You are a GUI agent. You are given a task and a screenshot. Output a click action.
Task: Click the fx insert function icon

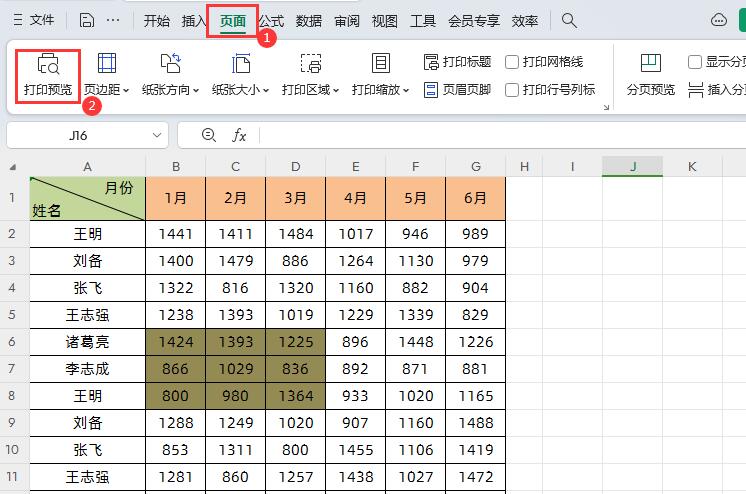pyautogui.click(x=239, y=136)
